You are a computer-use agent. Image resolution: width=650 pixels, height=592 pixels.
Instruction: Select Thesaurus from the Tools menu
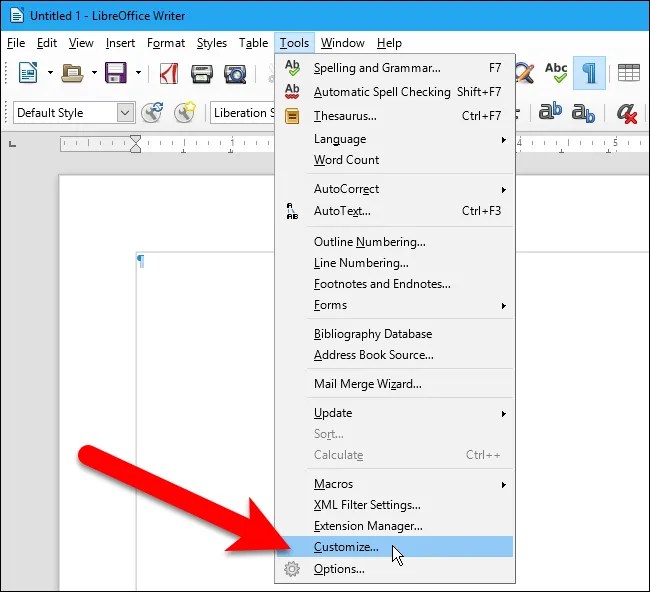click(x=395, y=116)
